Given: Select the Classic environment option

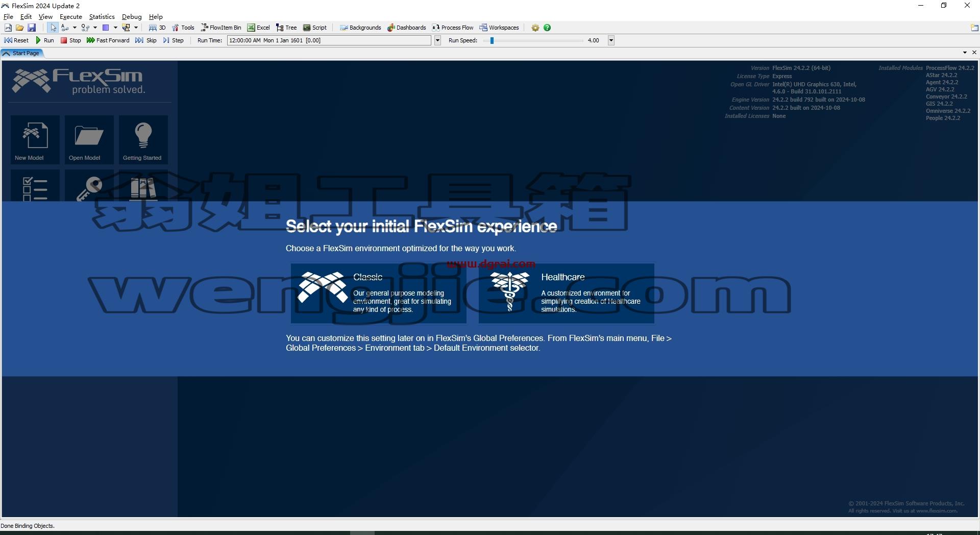Looking at the screenshot, I should (378, 293).
